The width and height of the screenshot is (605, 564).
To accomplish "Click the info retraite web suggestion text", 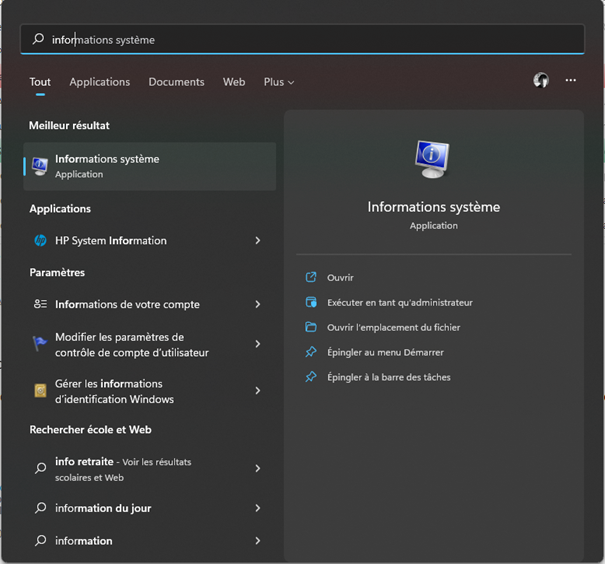I will [123, 469].
